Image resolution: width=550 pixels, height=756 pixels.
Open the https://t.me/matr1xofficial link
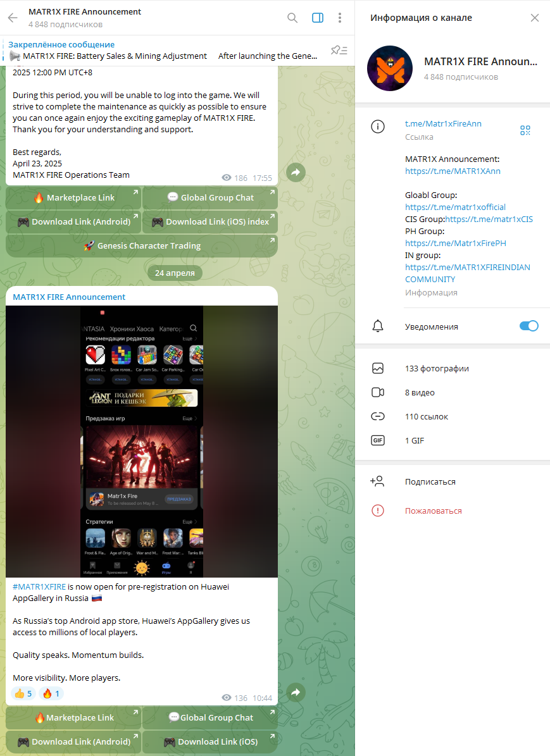point(456,208)
